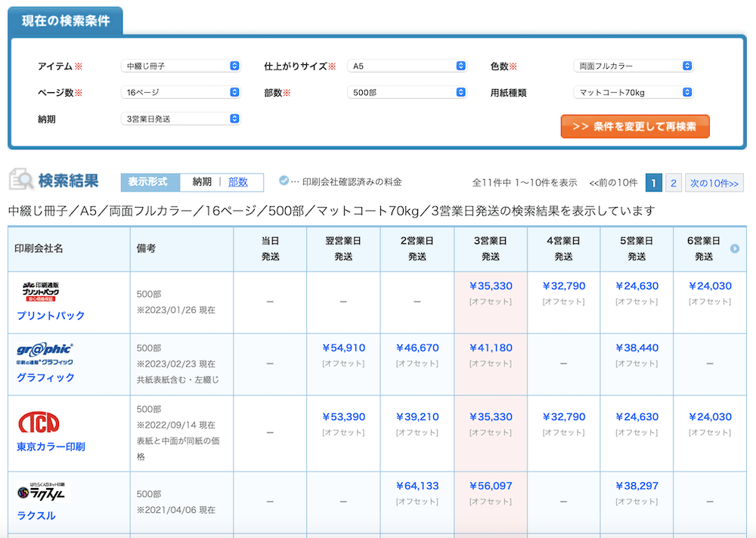This screenshot has height=538, width=756.
Task: Switch display format to 部数
Action: pyautogui.click(x=237, y=182)
